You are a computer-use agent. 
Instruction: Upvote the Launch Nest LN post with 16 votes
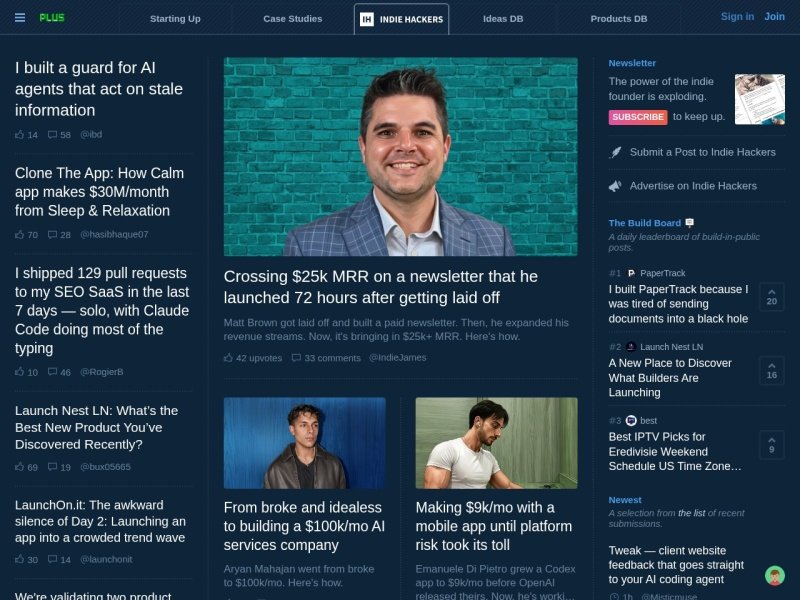point(771,370)
